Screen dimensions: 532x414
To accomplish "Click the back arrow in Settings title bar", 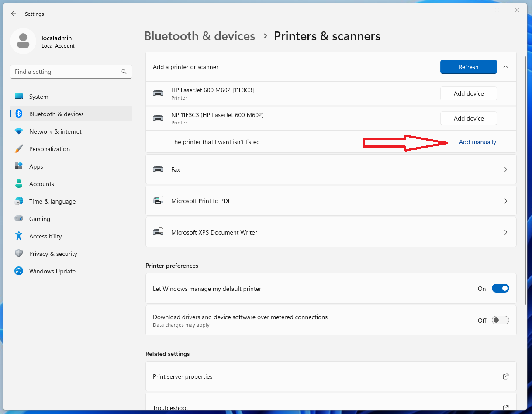I will (x=14, y=14).
